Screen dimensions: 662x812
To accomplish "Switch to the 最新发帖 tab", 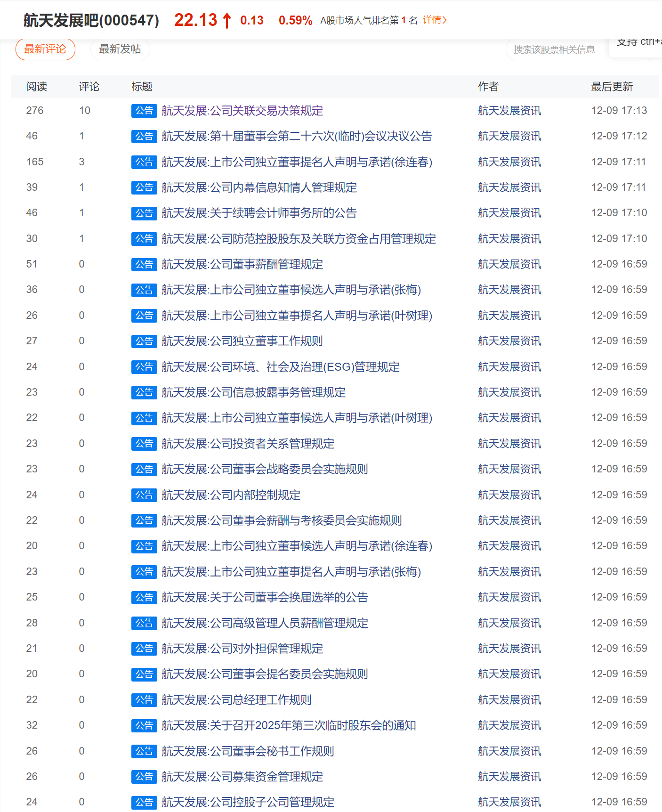I will (x=120, y=49).
